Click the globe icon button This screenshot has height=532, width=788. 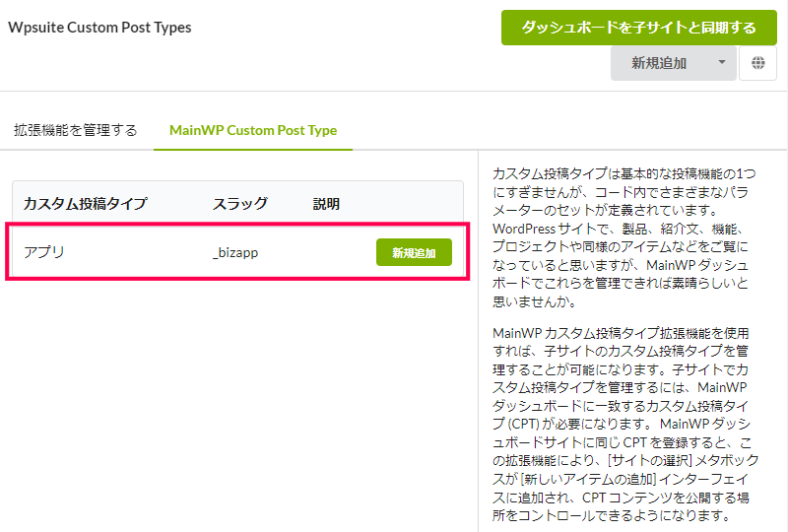(757, 63)
